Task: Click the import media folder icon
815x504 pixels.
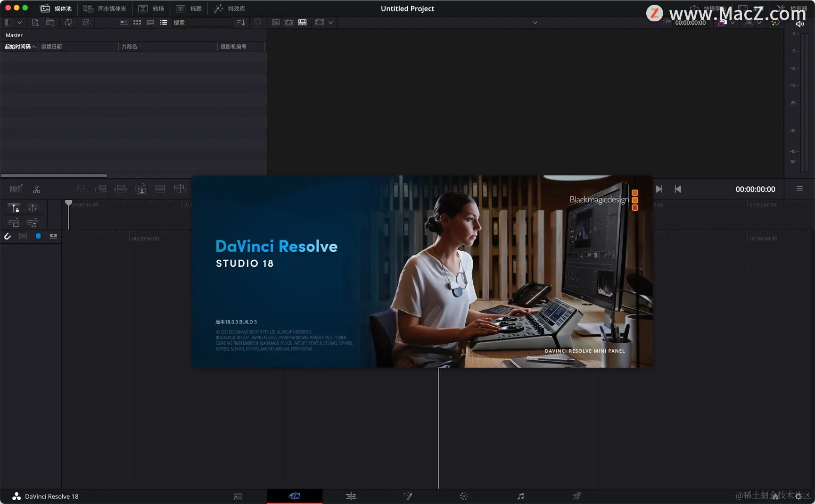Action: click(50, 22)
